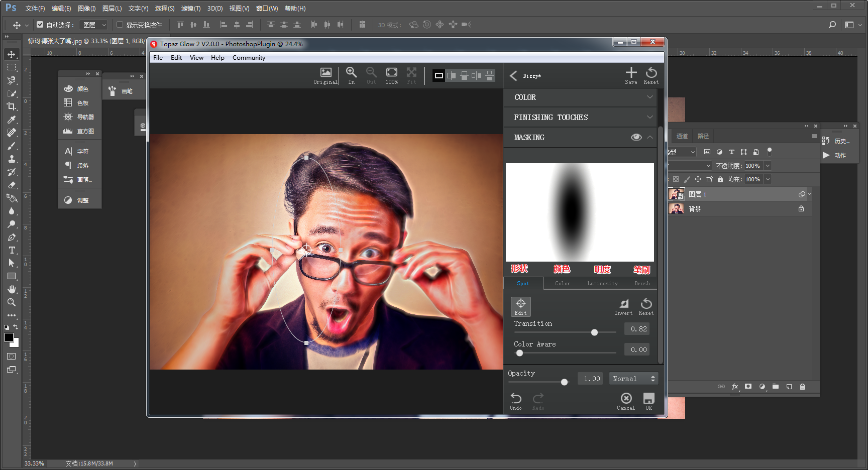Delete layer using the trash icon

802,387
